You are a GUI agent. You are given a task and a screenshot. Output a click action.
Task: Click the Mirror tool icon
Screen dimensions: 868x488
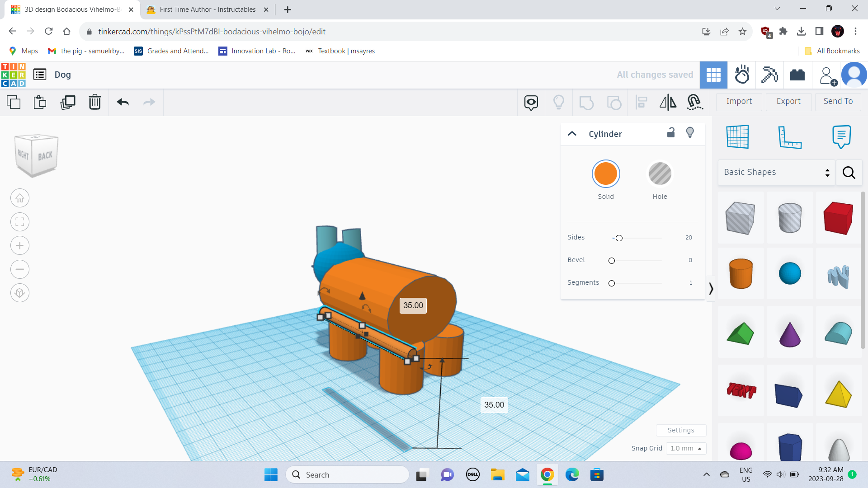point(668,102)
